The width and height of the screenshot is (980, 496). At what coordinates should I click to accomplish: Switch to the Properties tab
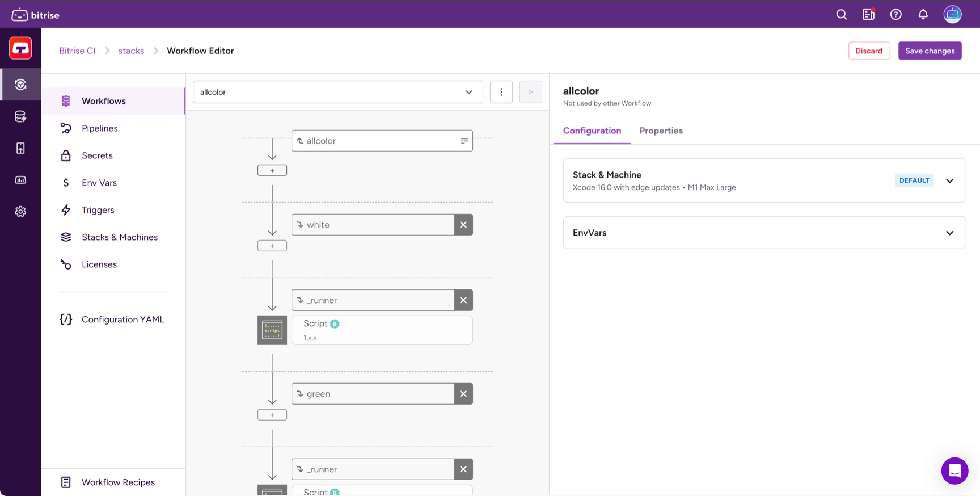click(x=661, y=131)
